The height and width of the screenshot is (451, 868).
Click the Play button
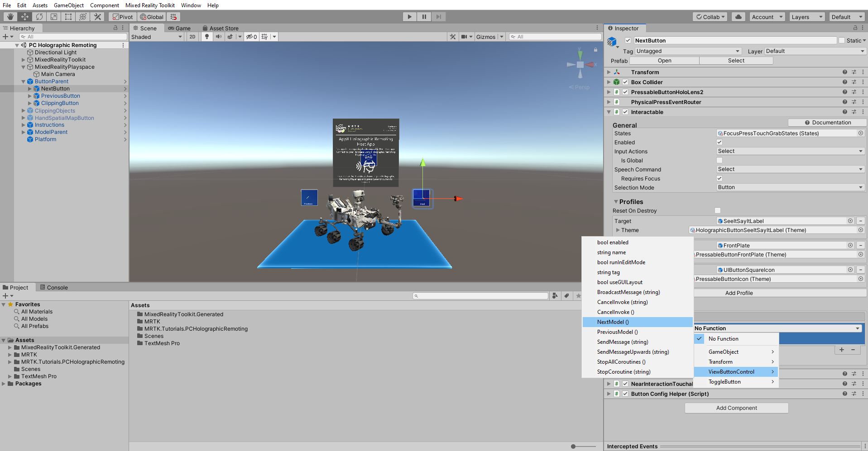409,17
